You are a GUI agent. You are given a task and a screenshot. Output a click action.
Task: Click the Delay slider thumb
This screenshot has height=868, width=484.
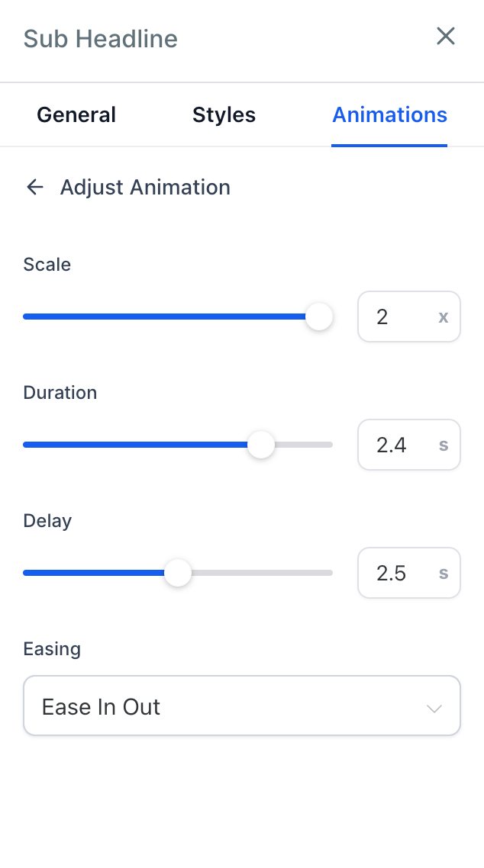click(178, 573)
